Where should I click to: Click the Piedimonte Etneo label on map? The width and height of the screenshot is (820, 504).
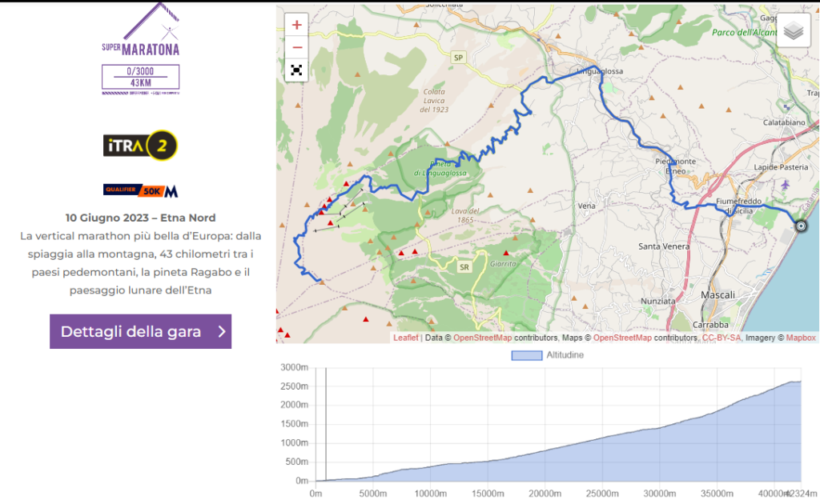click(676, 166)
